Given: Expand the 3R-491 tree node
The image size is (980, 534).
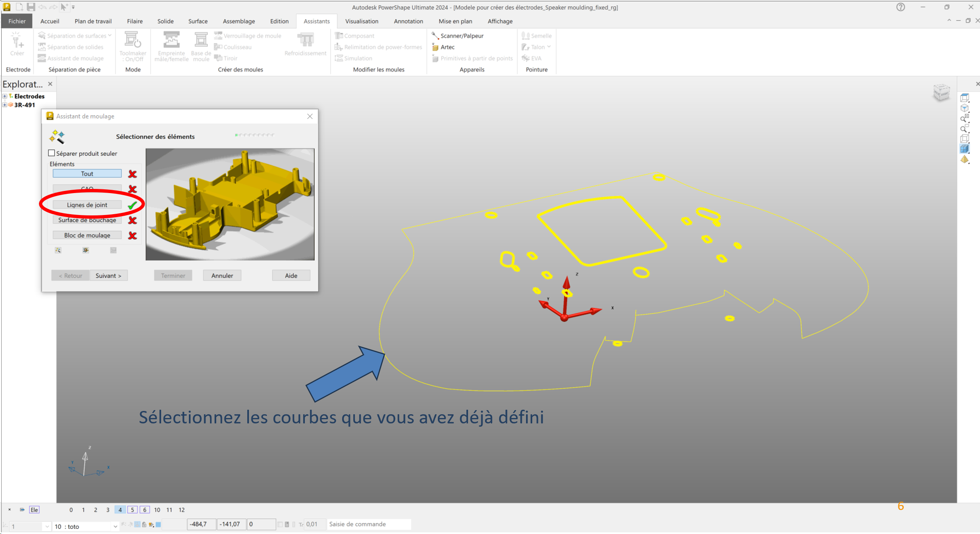Looking at the screenshot, I should 5,105.
